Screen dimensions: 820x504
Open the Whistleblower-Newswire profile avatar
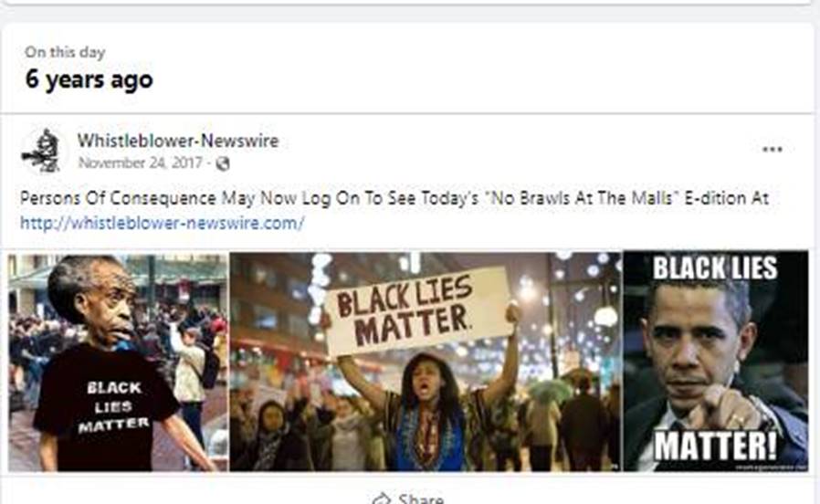43,151
